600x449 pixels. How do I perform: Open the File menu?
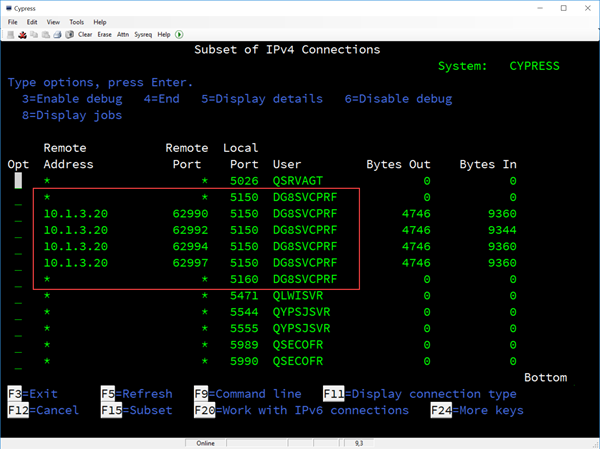pyautogui.click(x=11, y=21)
